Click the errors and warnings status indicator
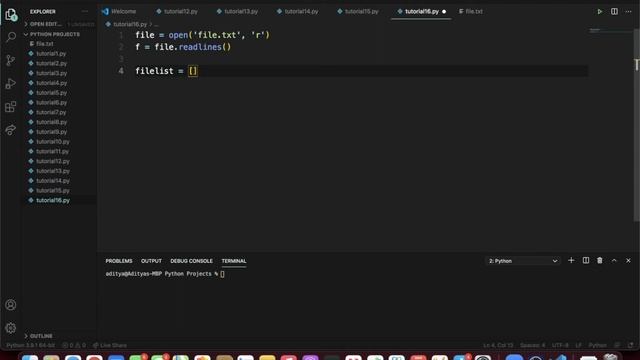Screen dimensions: 640x360 pos(74,345)
